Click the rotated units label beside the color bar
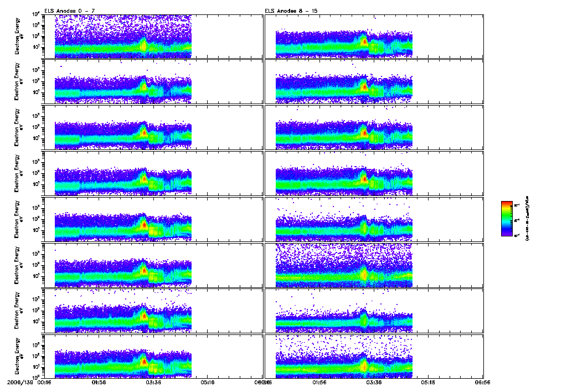Screen dimensions: 567x392 [x=527, y=219]
